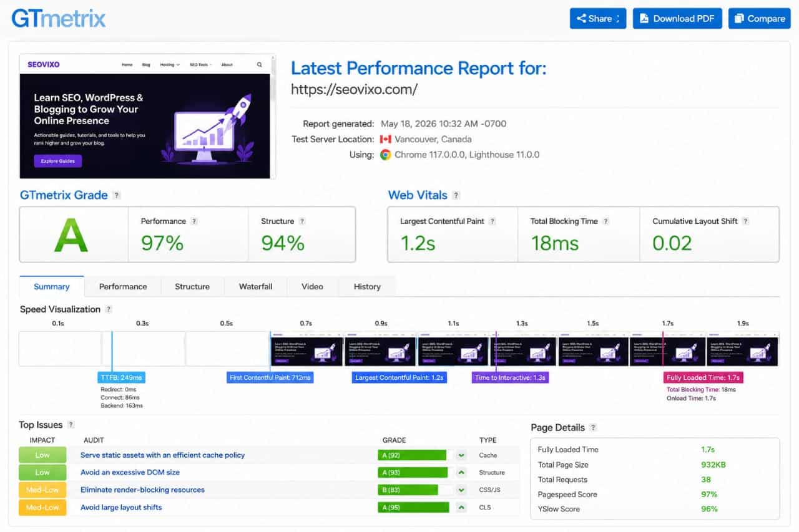Download the report as PDF
This screenshot has height=532, width=799.
click(677, 18)
